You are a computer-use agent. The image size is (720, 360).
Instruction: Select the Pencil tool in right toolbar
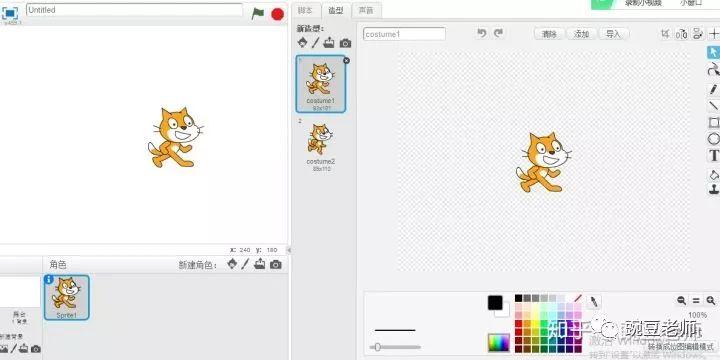tap(714, 89)
